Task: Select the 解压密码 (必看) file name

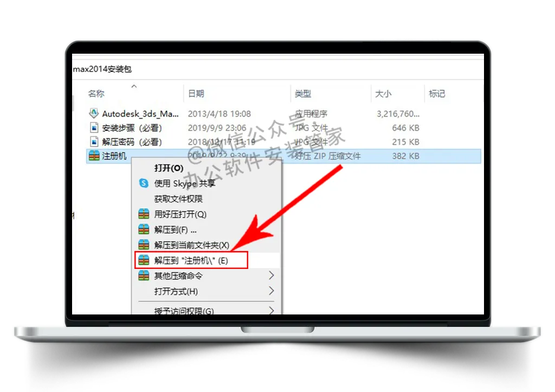Action: pyautogui.click(x=132, y=142)
